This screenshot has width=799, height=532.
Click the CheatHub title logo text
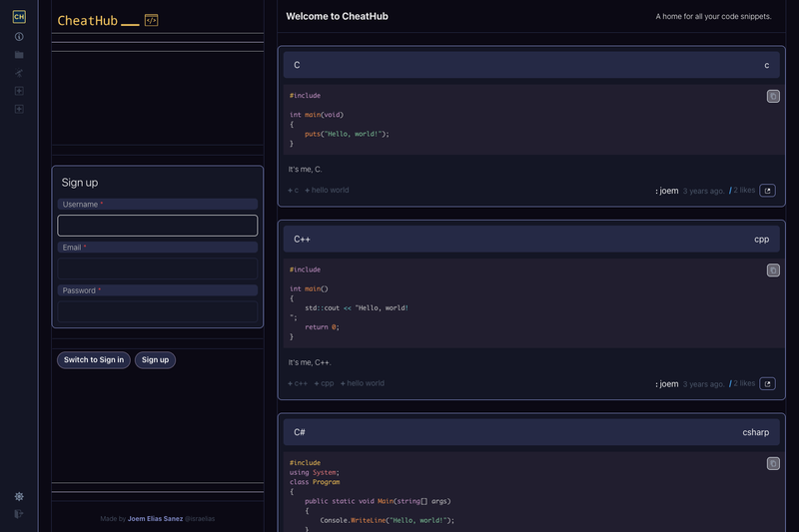tap(88, 20)
